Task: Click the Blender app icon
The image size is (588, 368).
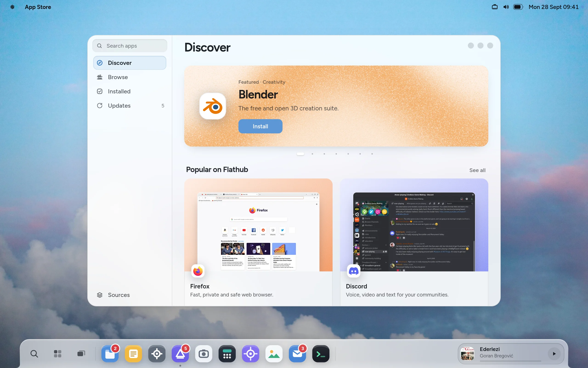Action: click(213, 106)
